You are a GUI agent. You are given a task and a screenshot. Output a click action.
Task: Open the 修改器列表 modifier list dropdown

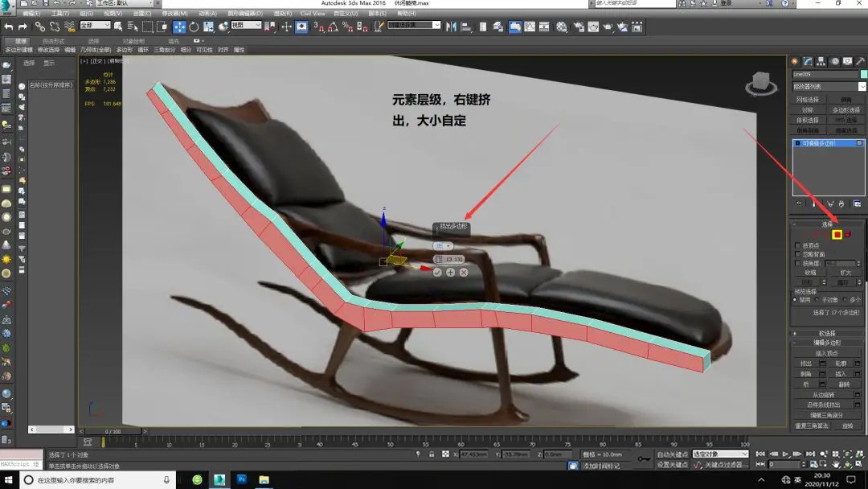829,86
